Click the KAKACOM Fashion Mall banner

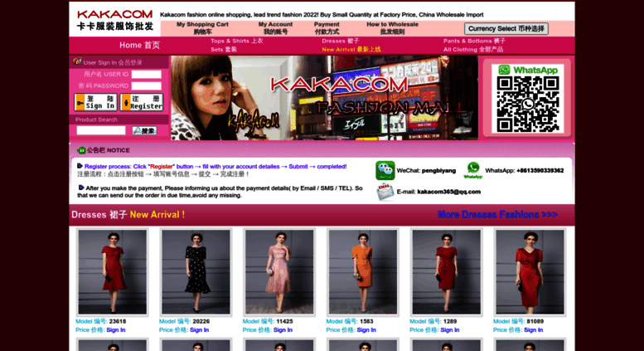tap(324, 98)
